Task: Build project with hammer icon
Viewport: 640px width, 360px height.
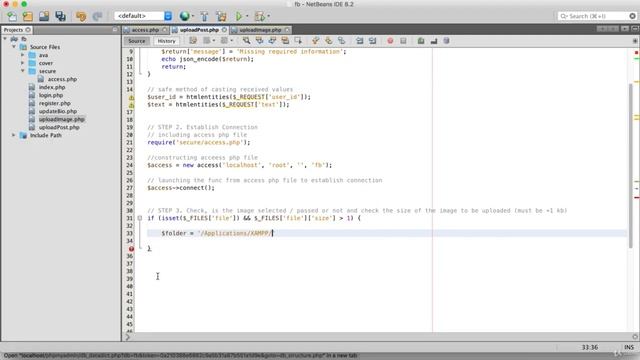Action: pos(204,16)
